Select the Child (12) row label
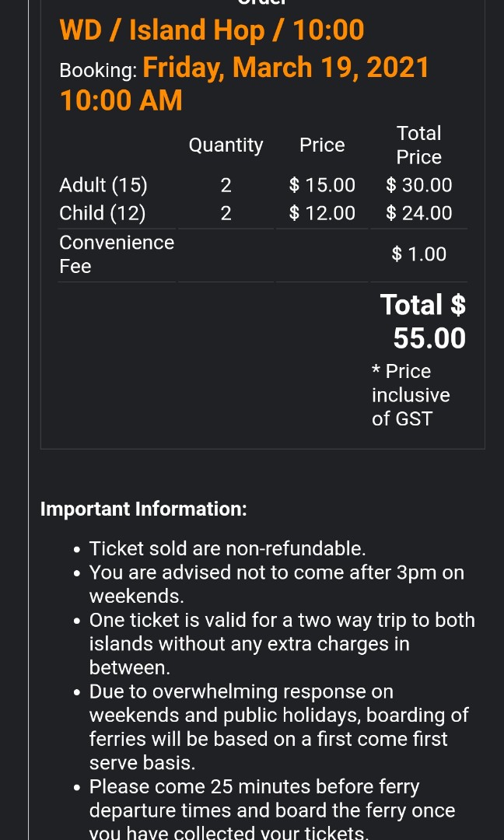This screenshot has height=840, width=504. 103,213
